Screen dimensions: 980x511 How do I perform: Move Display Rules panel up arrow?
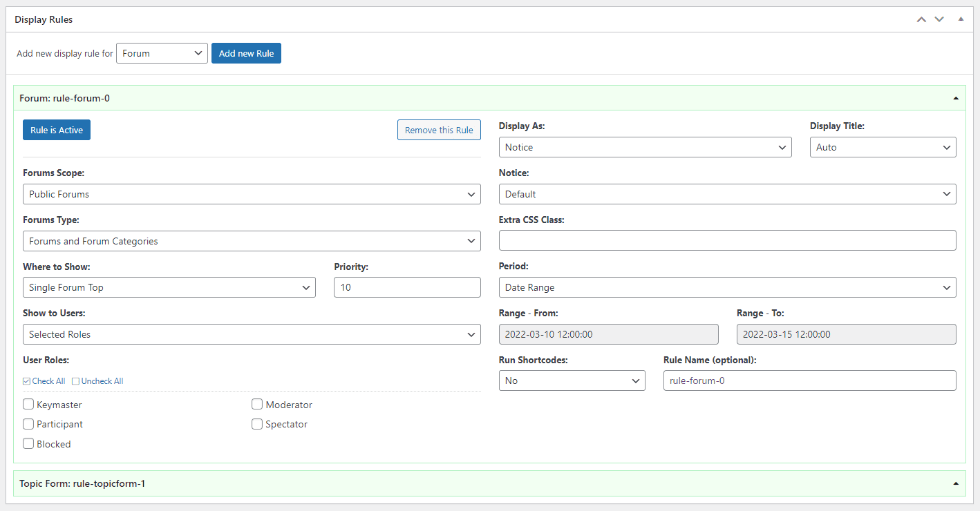coord(921,19)
